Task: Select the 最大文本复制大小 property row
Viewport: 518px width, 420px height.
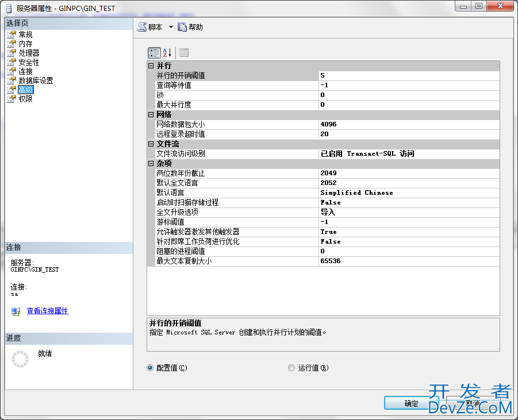Action: tap(327, 261)
